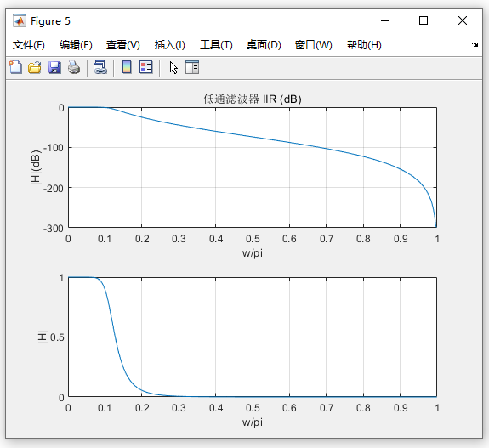Expand the 查看(V) menu
Image resolution: width=489 pixels, height=448 pixels.
point(122,45)
